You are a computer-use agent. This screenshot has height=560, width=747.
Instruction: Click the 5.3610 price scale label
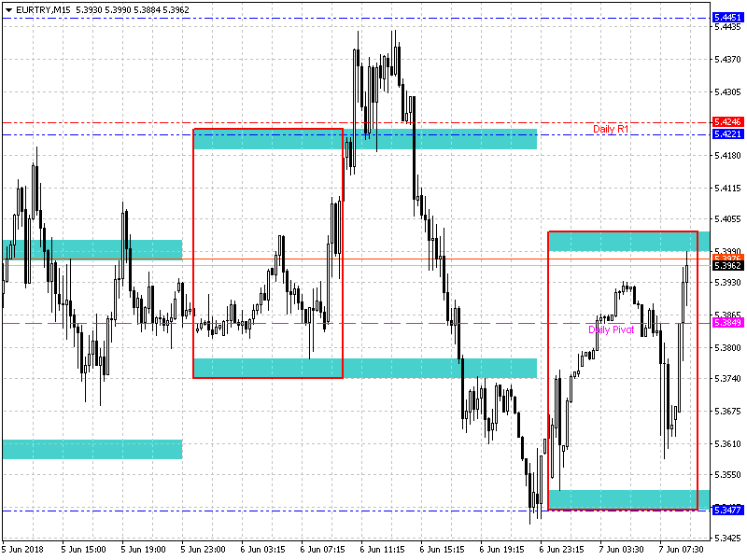pyautogui.click(x=727, y=443)
